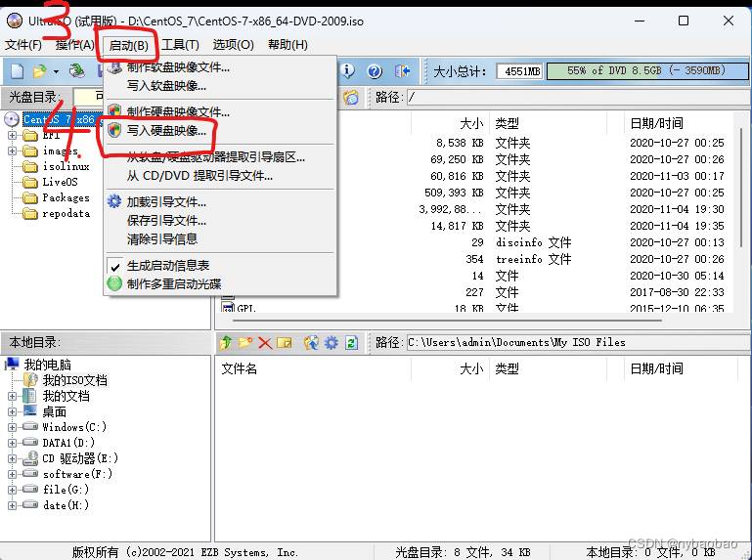Viewport: 752px width, 560px height.
Task: Click the 55% of DVD capacity bar
Action: (x=637, y=71)
